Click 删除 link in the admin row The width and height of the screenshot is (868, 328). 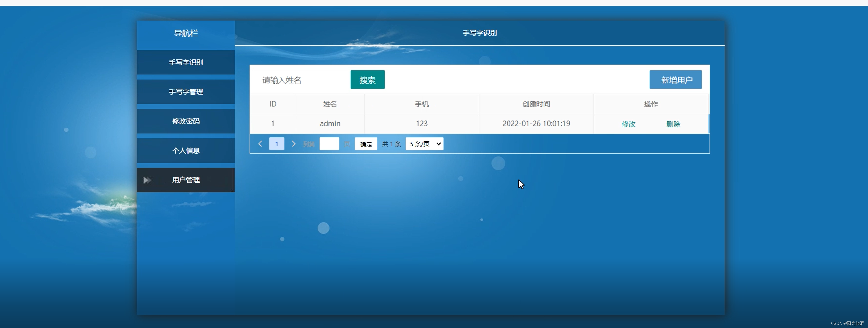673,124
